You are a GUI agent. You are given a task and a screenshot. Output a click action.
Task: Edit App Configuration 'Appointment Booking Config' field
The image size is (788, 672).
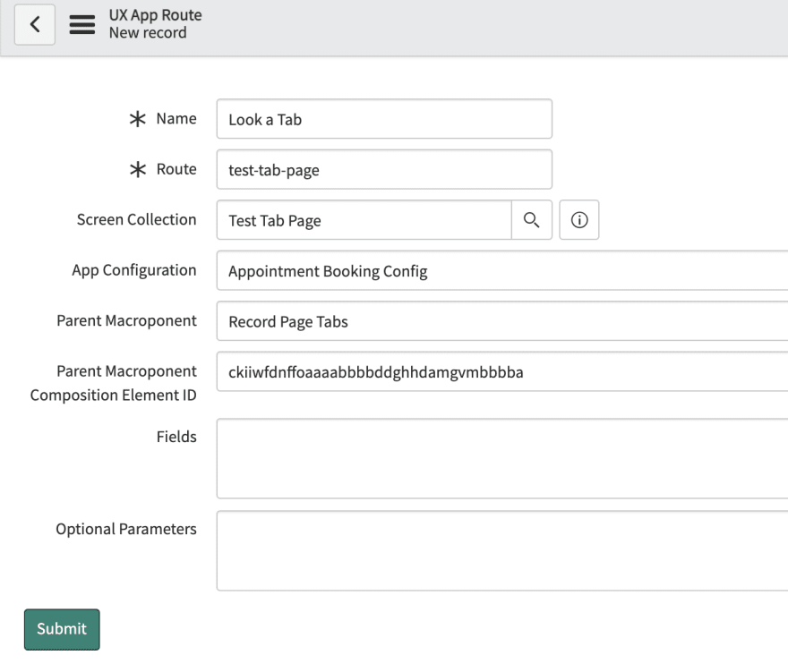(502, 271)
